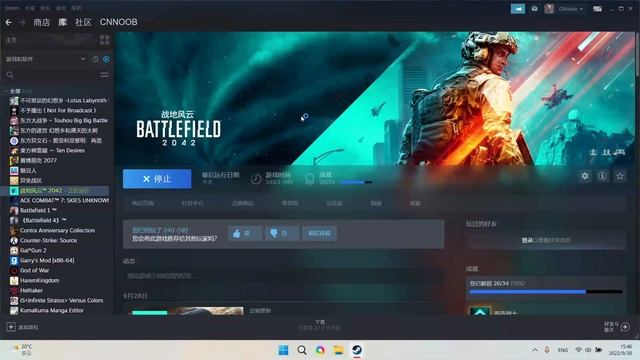Viewport: 640px width, 360px height.
Task: Open the inbox envelope icon
Action: point(534,9)
